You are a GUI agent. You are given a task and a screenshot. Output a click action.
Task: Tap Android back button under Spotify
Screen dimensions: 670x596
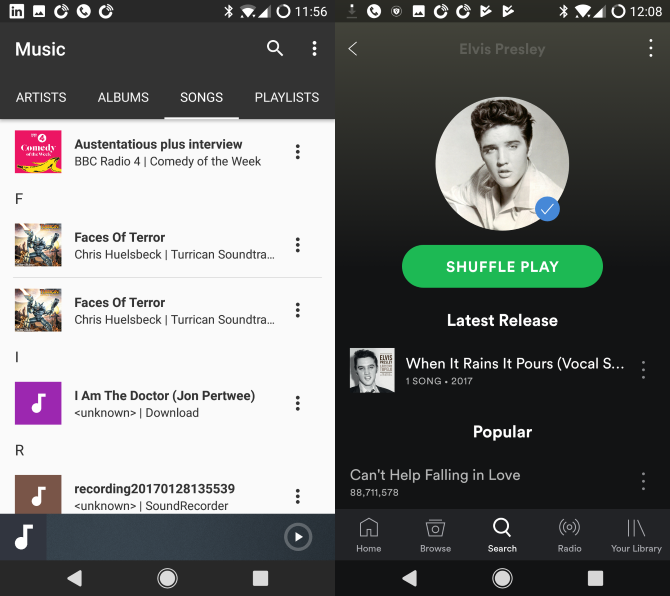(x=410, y=578)
